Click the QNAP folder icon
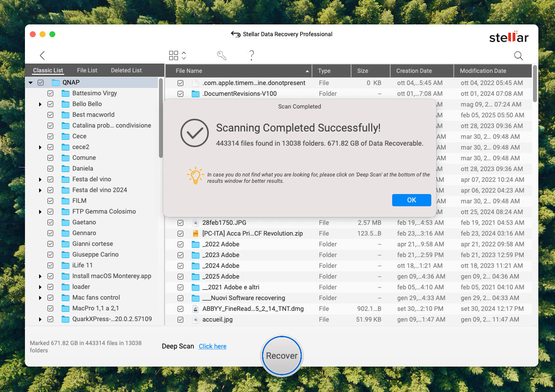This screenshot has height=392, width=555. [x=55, y=83]
